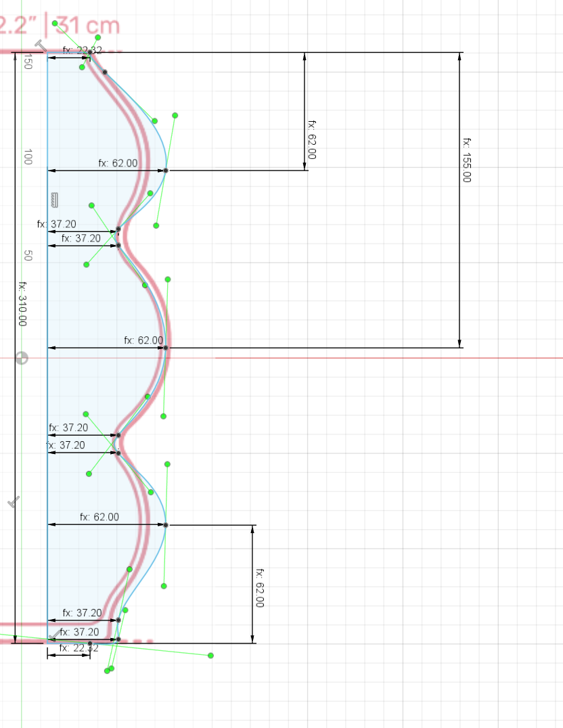
Task: Click the ruler-shaped constraint icon on left edge
Action: (x=55, y=199)
